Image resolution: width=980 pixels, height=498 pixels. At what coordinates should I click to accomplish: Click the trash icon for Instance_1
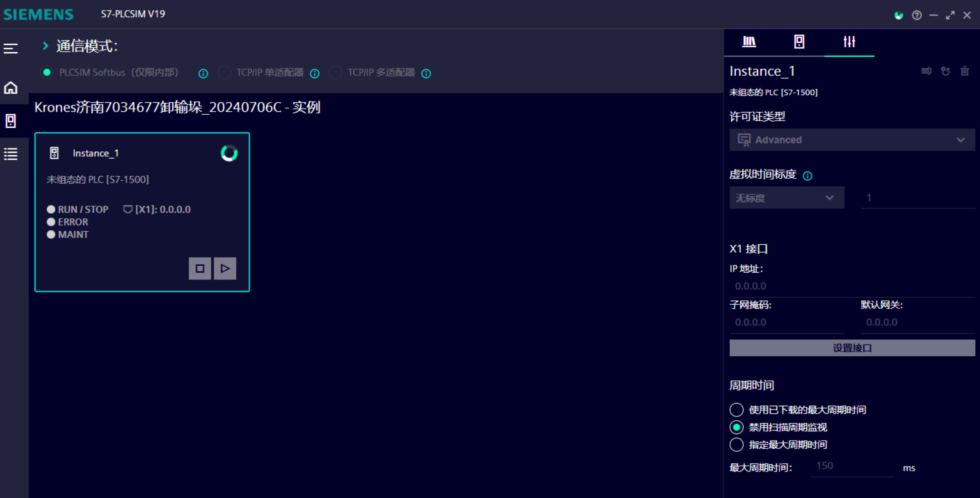(x=965, y=71)
